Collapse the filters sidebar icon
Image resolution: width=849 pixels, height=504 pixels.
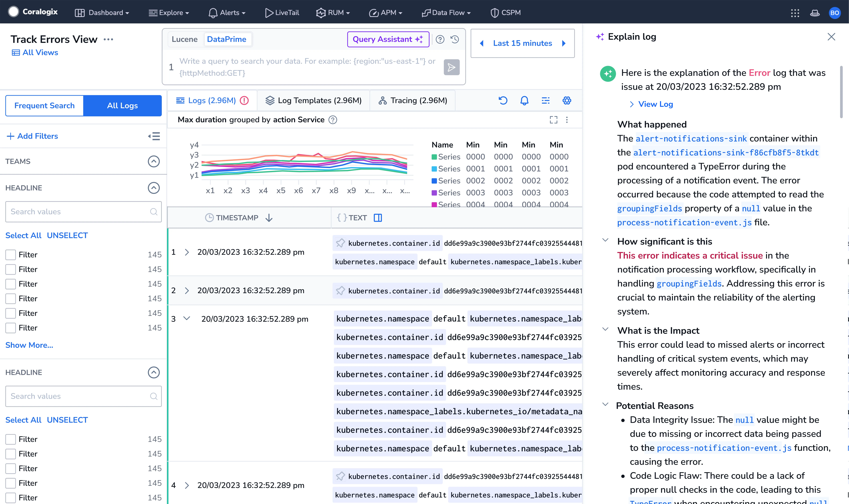pyautogui.click(x=154, y=136)
